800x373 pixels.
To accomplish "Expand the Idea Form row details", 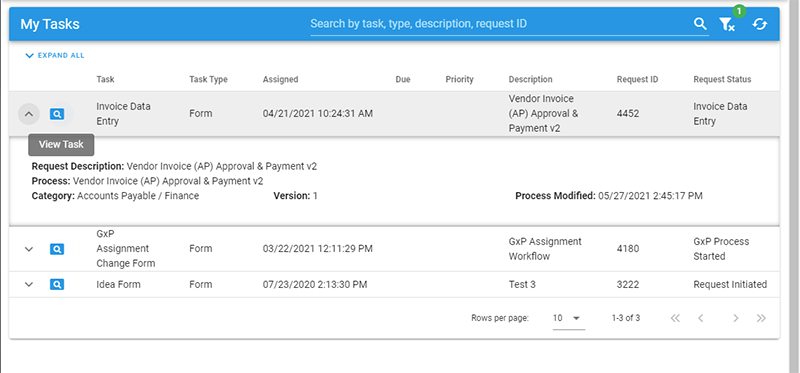I will click(x=29, y=285).
